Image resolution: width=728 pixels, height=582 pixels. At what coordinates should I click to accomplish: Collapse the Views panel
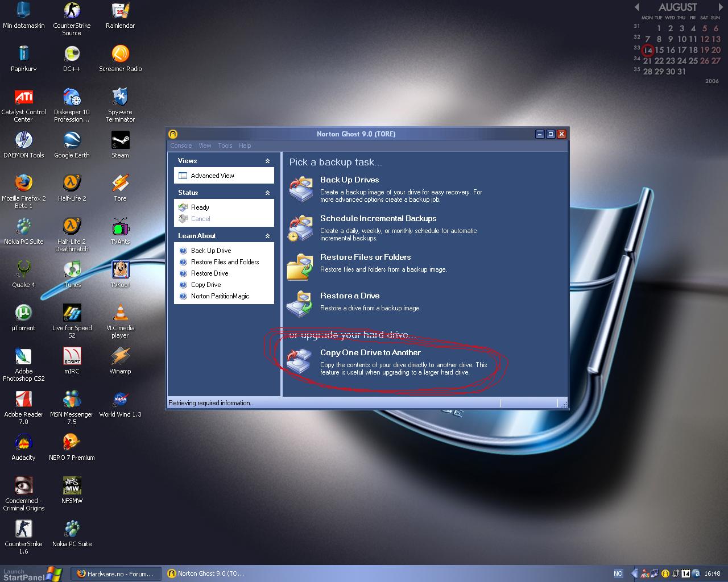267,161
